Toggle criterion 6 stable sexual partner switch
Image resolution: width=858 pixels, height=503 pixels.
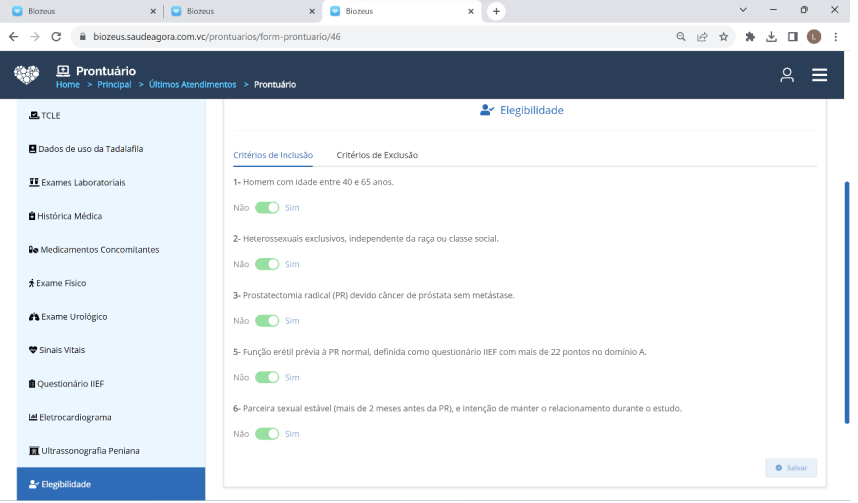[x=267, y=434]
